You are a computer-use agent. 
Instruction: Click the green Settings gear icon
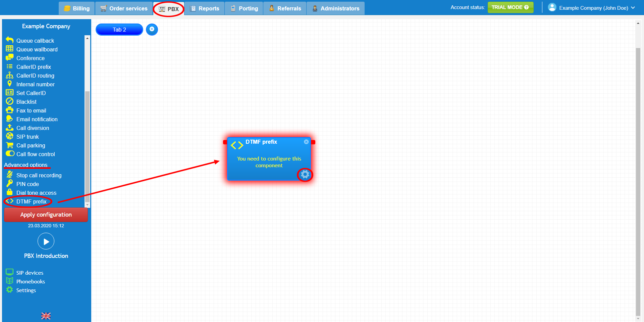click(9, 290)
